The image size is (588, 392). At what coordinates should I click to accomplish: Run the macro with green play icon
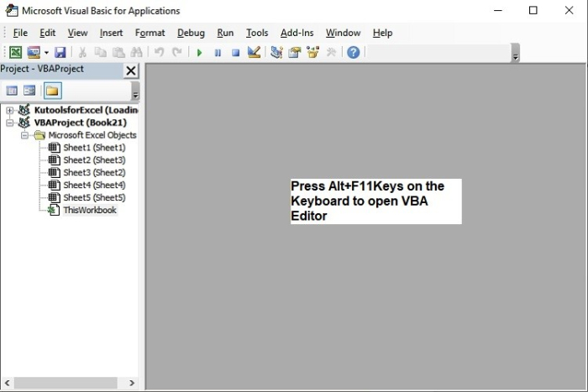(200, 53)
